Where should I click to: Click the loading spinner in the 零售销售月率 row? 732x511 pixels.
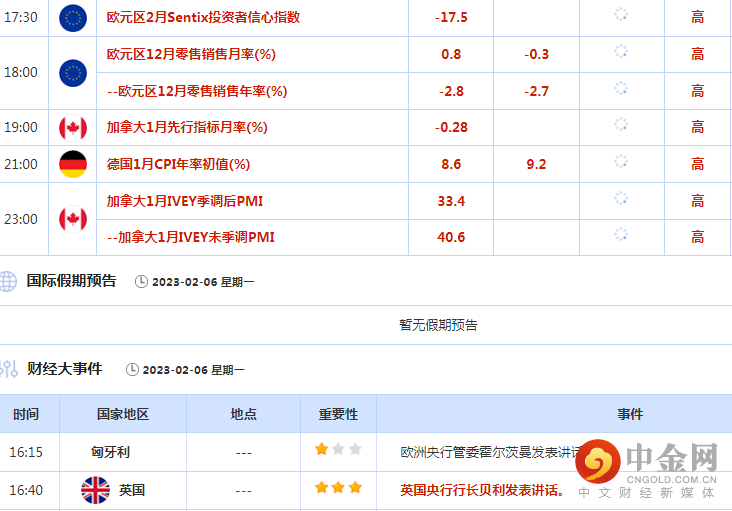[x=621, y=51]
